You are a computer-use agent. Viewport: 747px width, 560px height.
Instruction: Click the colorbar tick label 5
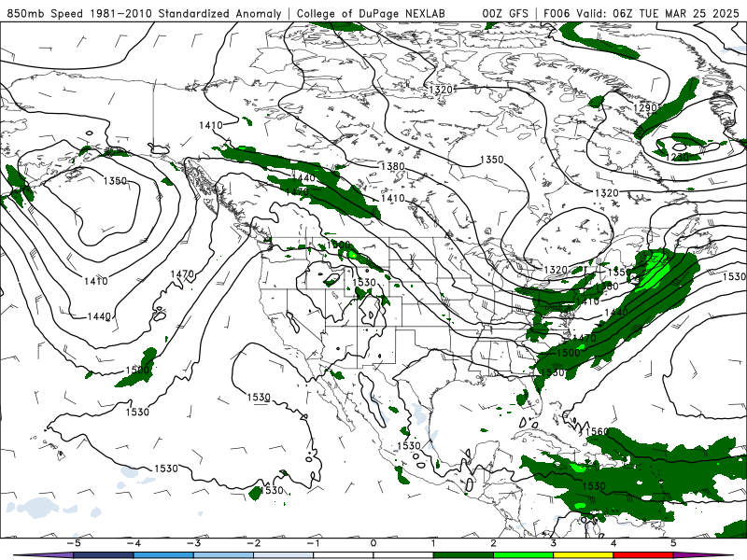coord(673,543)
